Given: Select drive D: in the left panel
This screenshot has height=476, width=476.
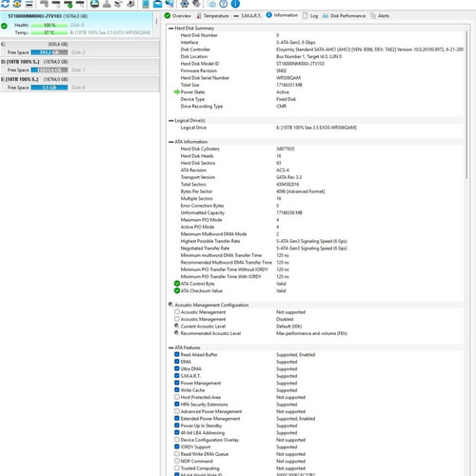Looking at the screenshot, I should click(80, 66).
